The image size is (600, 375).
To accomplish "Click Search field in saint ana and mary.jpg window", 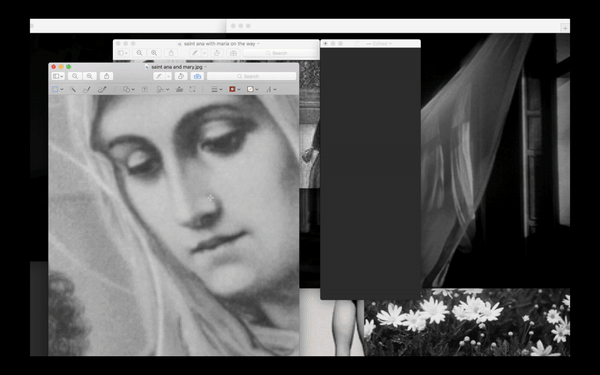I will click(x=251, y=76).
